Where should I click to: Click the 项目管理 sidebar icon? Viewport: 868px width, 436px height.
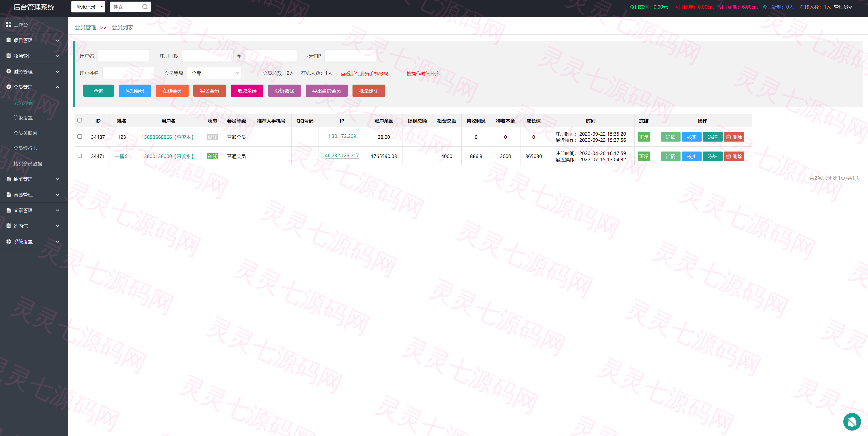[8, 40]
